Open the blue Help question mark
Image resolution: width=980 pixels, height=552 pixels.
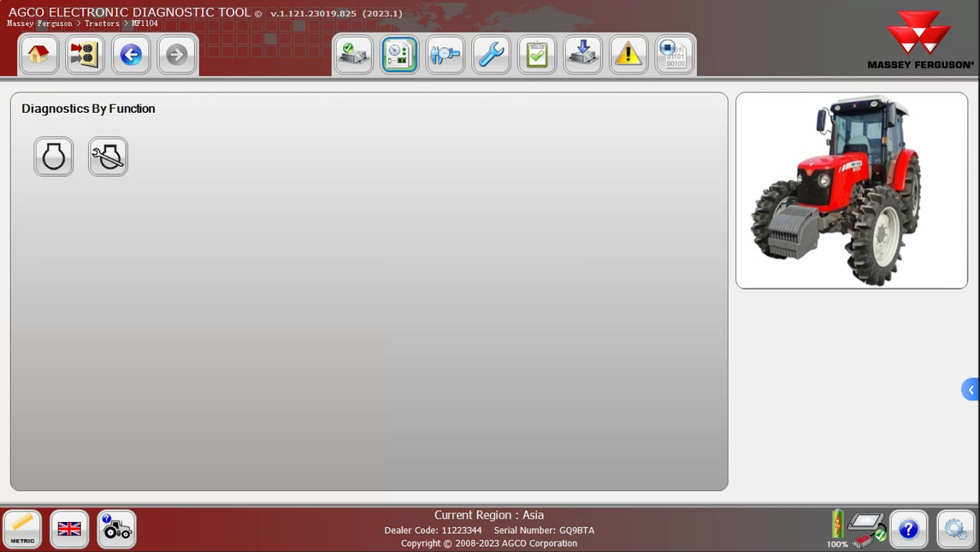coord(908,529)
